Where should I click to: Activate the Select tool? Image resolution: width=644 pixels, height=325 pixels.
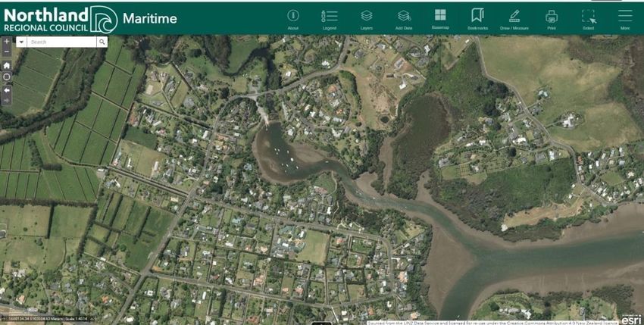click(588, 18)
